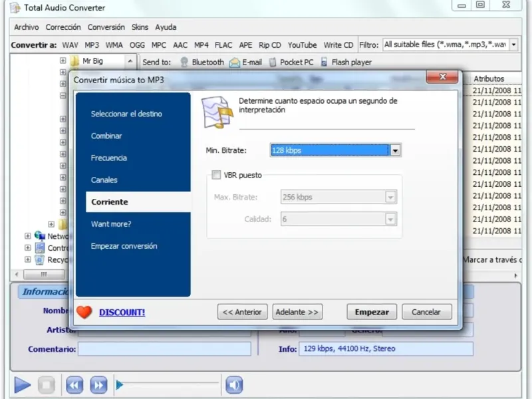Go to the Frecuencia step
The height and width of the screenshot is (399, 532).
[x=109, y=158]
